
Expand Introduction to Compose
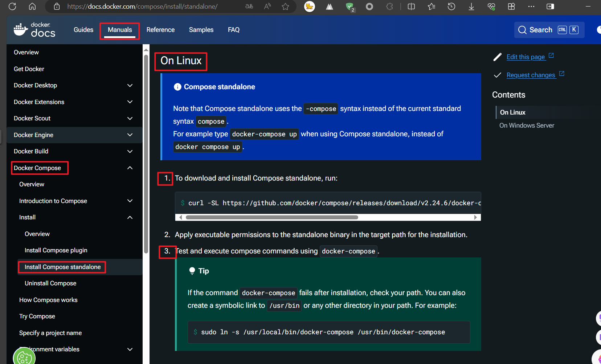(x=130, y=201)
